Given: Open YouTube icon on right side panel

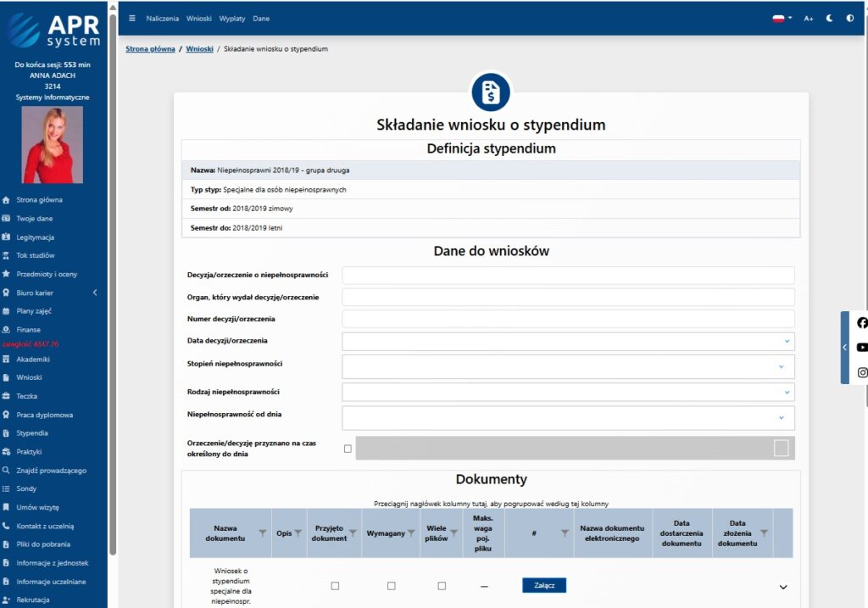Looking at the screenshot, I should 862,348.
